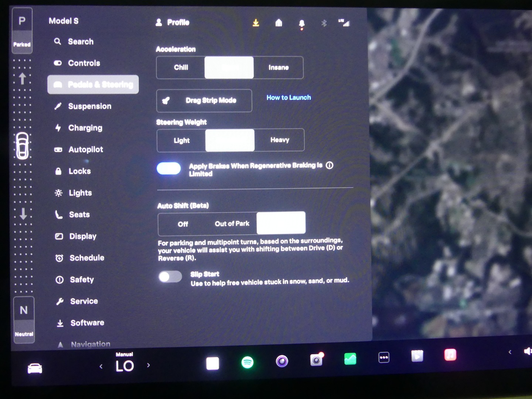Image resolution: width=532 pixels, height=399 pixels.
Task: Click the notification bell icon
Action: pyautogui.click(x=301, y=24)
